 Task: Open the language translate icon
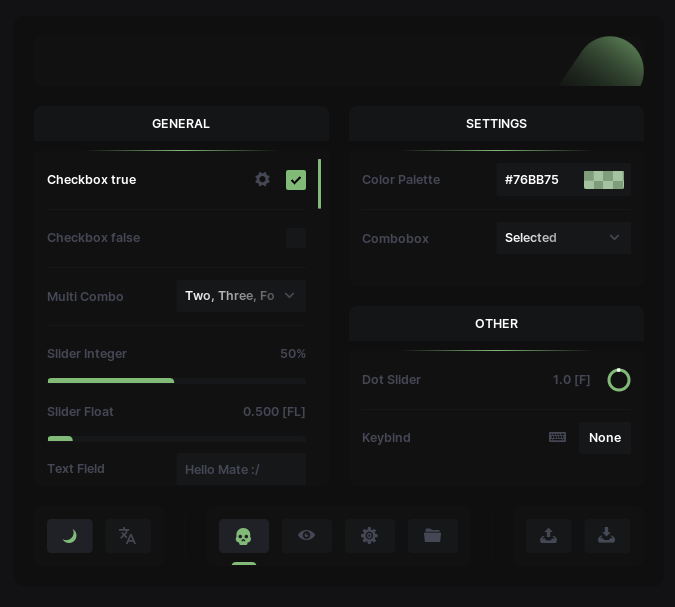pyautogui.click(x=128, y=536)
